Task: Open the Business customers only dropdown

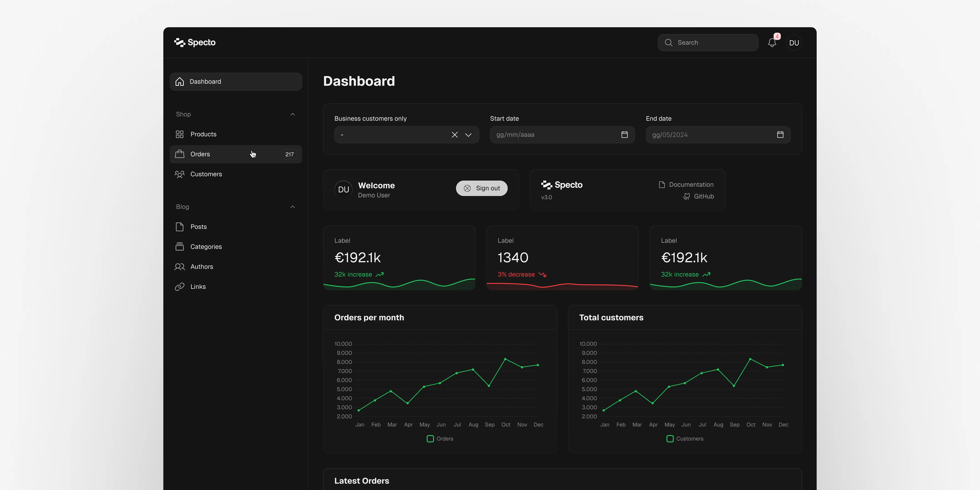Action: (468, 135)
